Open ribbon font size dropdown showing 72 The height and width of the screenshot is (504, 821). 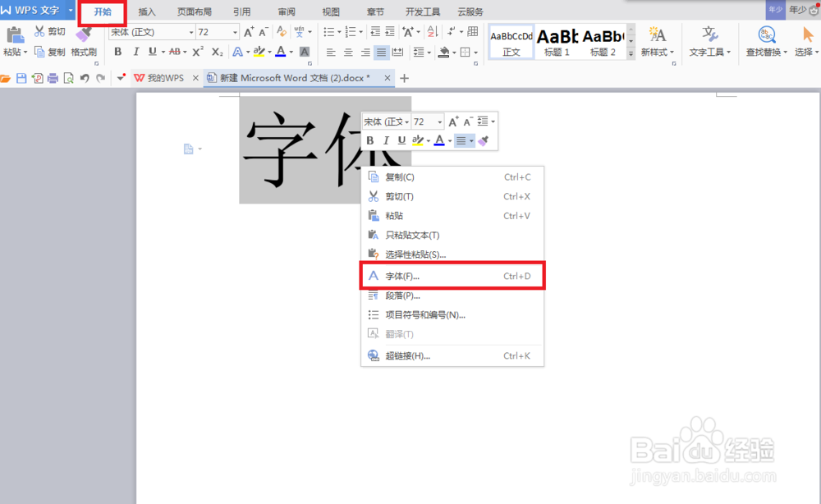point(235,33)
